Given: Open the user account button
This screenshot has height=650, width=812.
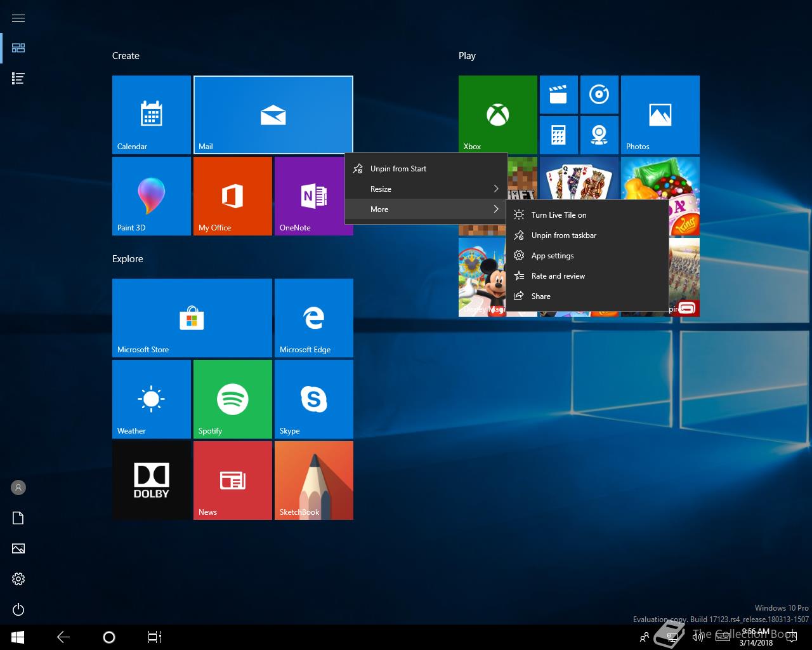Looking at the screenshot, I should pos(18,487).
